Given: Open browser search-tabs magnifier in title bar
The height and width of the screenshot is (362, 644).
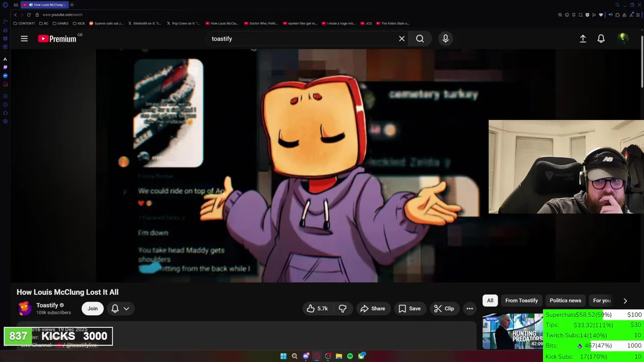Looking at the screenshot, I should point(617,5).
